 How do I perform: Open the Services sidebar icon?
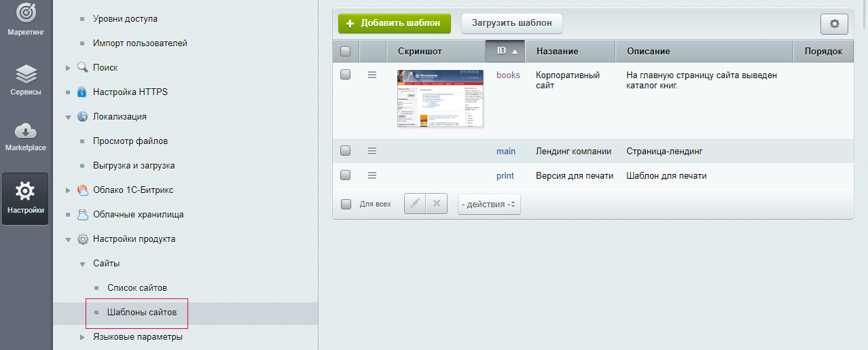point(26,73)
